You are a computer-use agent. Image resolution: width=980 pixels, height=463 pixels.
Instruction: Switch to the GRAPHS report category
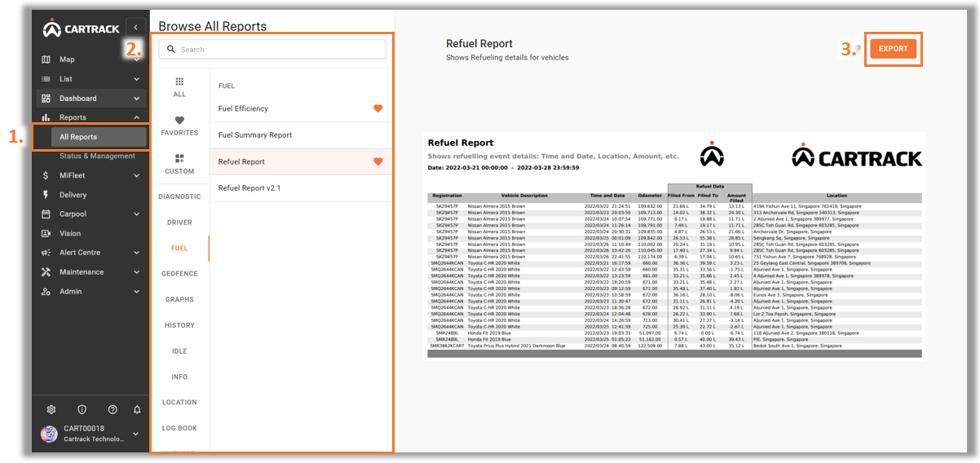(179, 299)
